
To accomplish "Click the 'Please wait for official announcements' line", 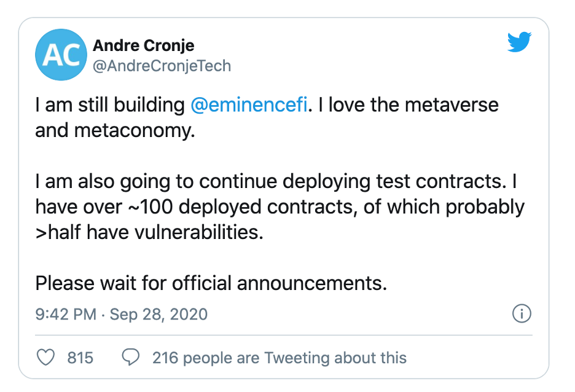I will coord(211,283).
